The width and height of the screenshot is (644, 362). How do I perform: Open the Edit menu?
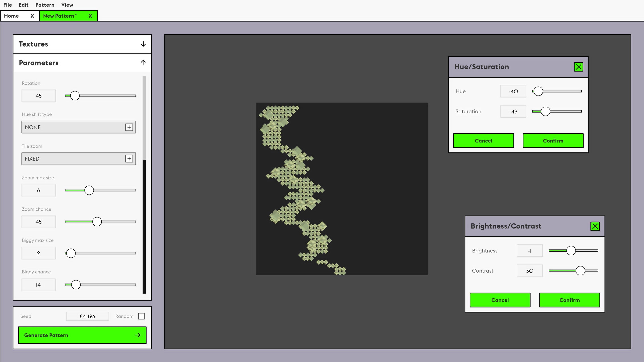coord(23,5)
